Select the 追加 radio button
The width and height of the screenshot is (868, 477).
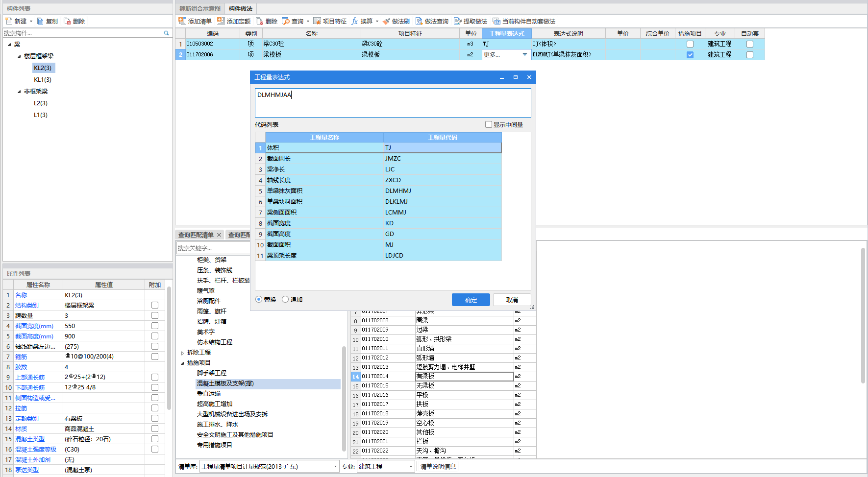point(285,299)
